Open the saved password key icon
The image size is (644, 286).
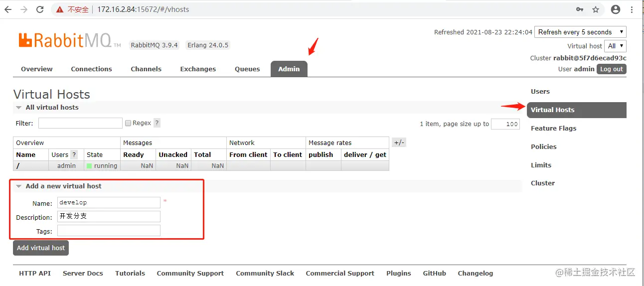(580, 9)
